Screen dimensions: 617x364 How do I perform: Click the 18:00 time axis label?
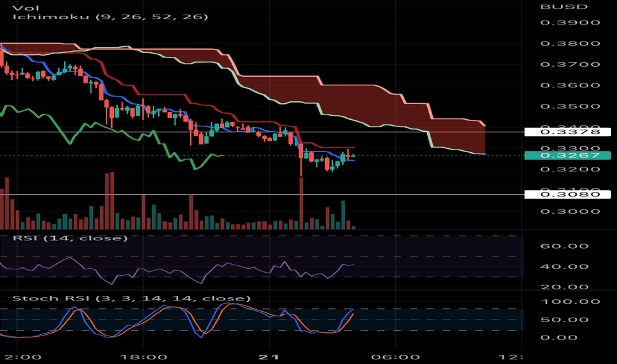(143, 357)
